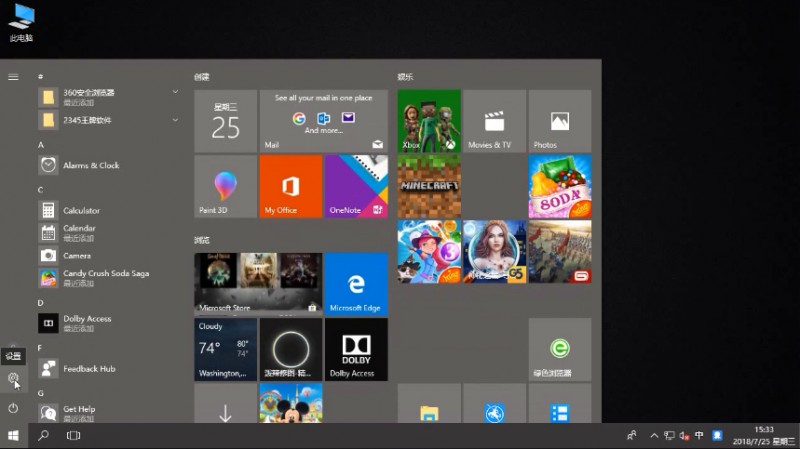Open the blue round horse-logo tile

(494, 403)
